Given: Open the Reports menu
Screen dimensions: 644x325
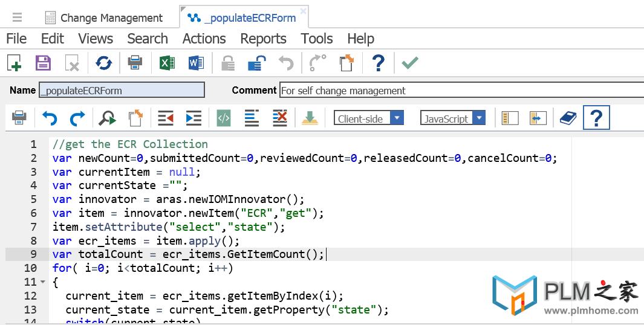Looking at the screenshot, I should [263, 39].
